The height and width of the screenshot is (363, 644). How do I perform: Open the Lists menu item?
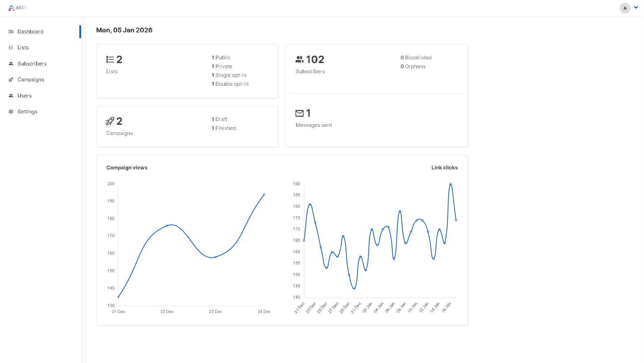point(23,48)
